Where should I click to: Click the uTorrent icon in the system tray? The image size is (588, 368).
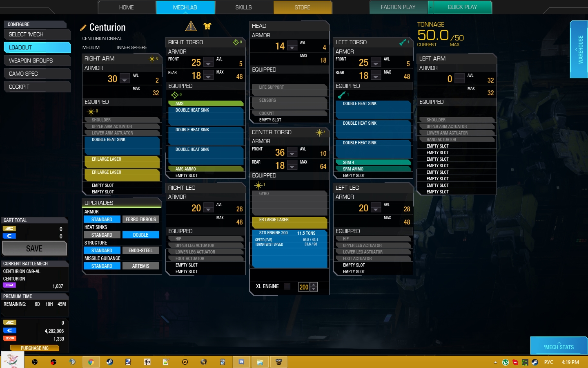tap(506, 362)
